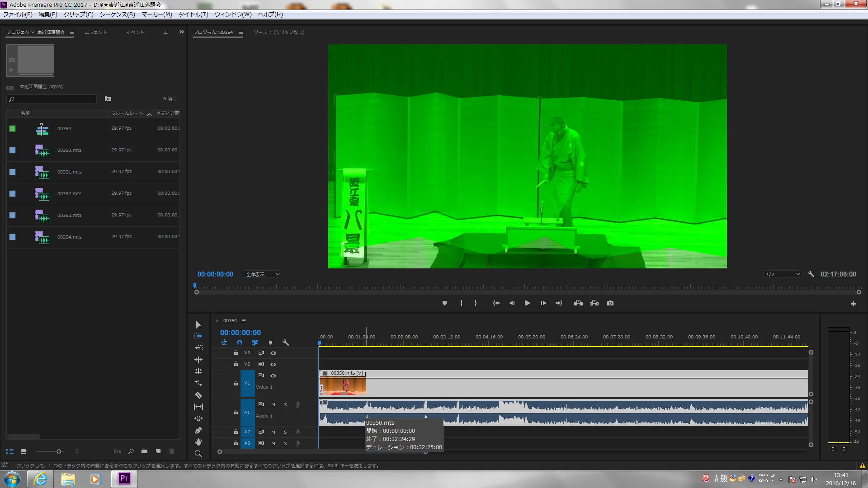Image resolution: width=868 pixels, height=488 pixels.
Task: Mute track A1 with M button
Action: pyautogui.click(x=273, y=404)
